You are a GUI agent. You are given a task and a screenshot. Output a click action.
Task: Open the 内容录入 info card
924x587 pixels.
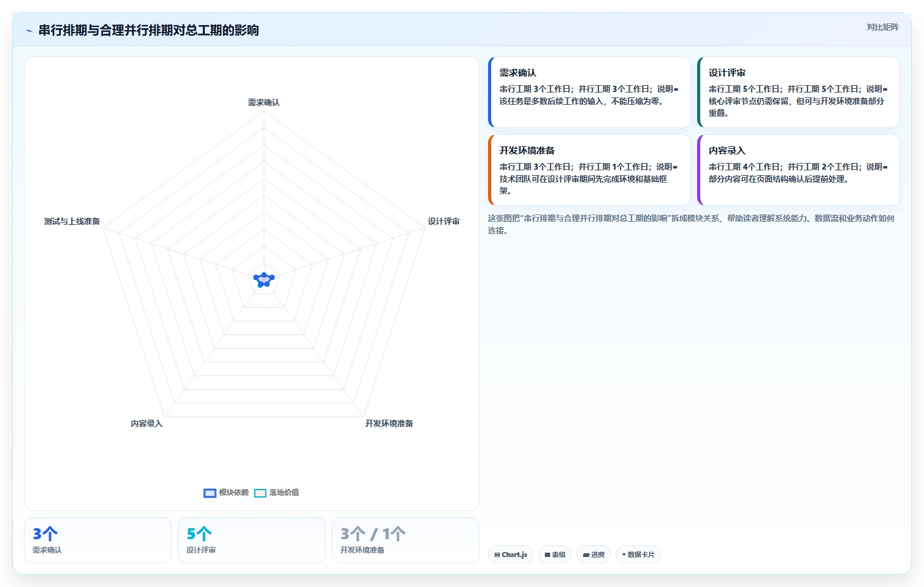tap(798, 170)
